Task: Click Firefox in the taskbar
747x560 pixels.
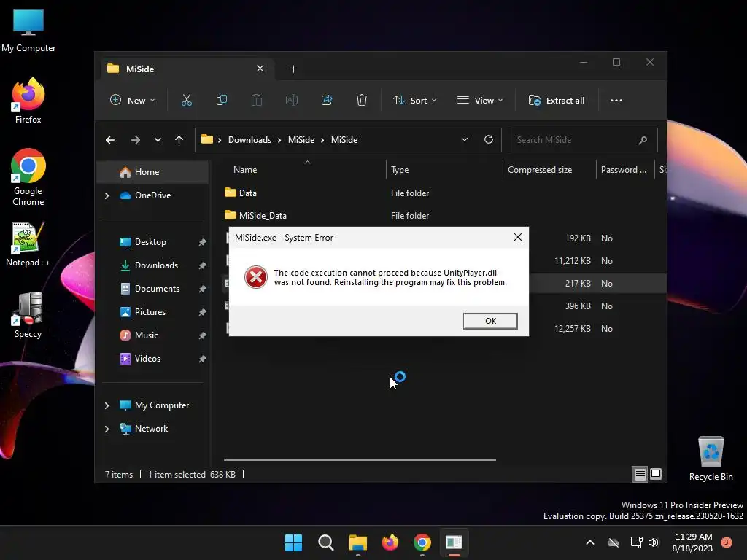Action: coord(390,542)
